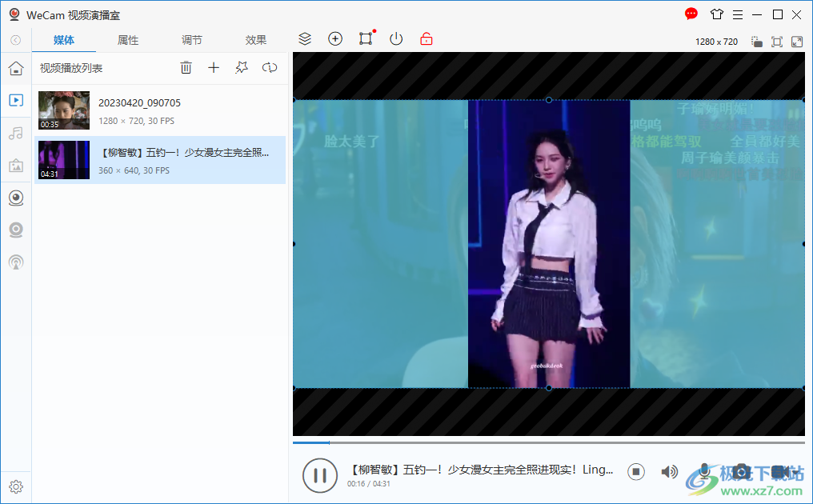813x504 pixels.
Task: Toggle fullscreen preview with the expand icon
Action: (796, 41)
